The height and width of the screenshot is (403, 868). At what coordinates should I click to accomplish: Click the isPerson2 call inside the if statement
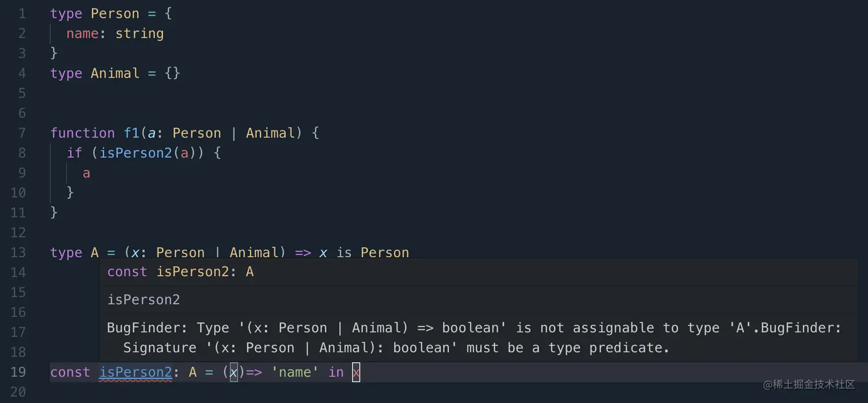point(135,153)
